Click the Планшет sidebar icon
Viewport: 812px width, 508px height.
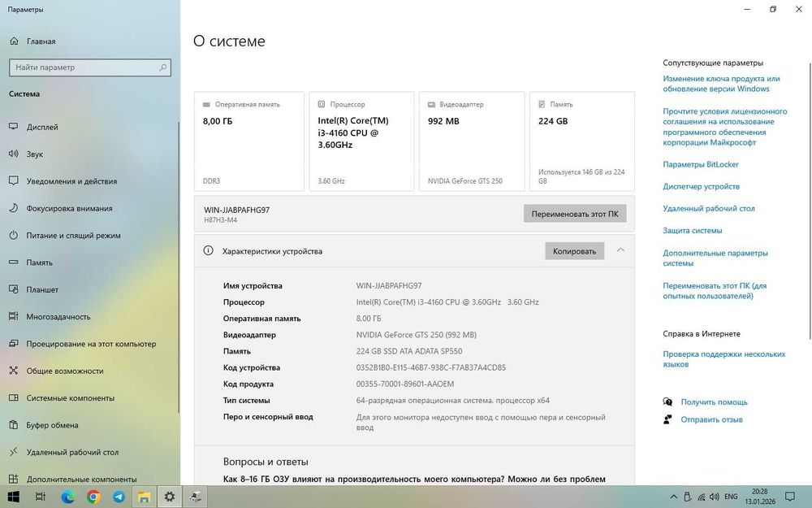pos(14,289)
